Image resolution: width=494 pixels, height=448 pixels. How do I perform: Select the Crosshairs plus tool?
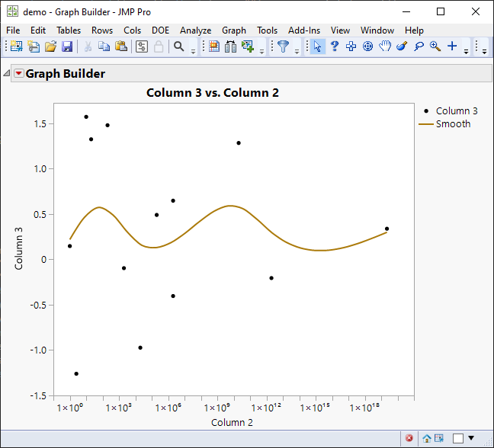coord(452,46)
